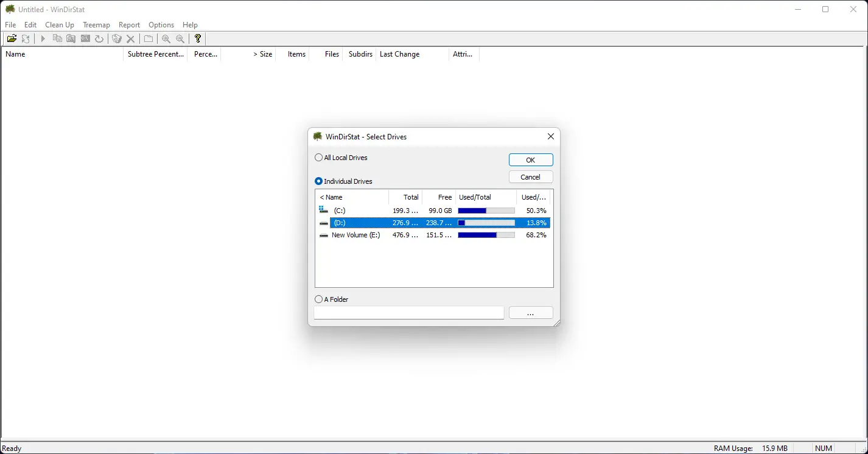The width and height of the screenshot is (868, 454).
Task: Click the Cancel button in Select Drives
Action: tap(531, 177)
